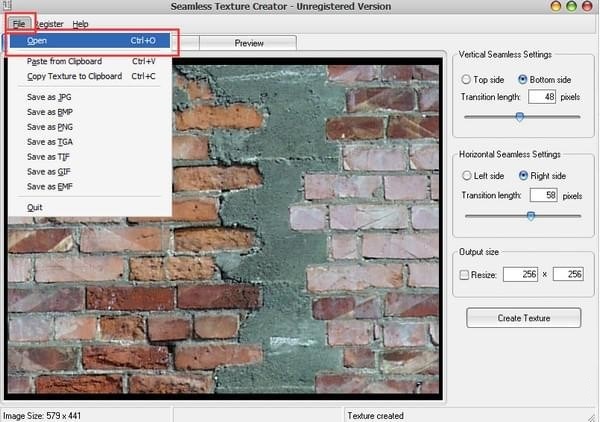Image resolution: width=600 pixels, height=422 pixels.
Task: Choose Save as JPG
Action: click(x=50, y=97)
